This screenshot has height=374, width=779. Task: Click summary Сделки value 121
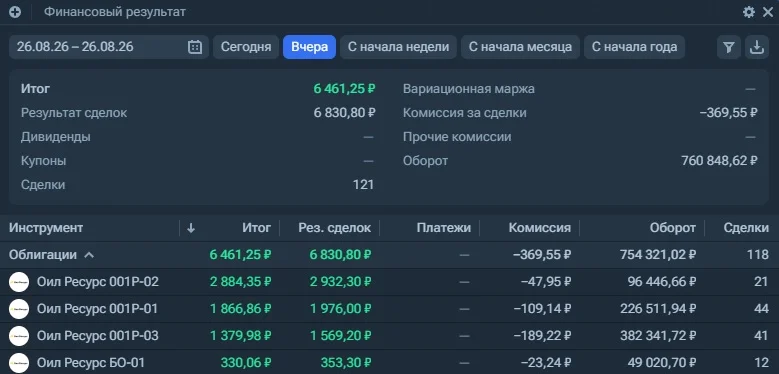tap(363, 185)
